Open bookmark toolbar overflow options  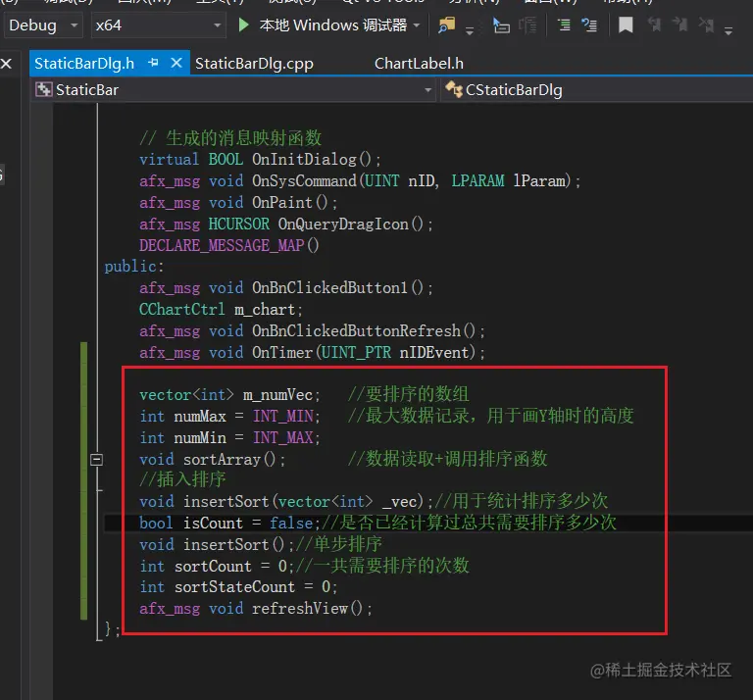click(728, 30)
